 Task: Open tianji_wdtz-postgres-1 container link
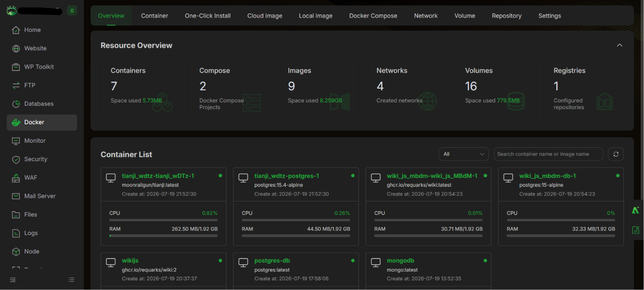click(x=287, y=176)
